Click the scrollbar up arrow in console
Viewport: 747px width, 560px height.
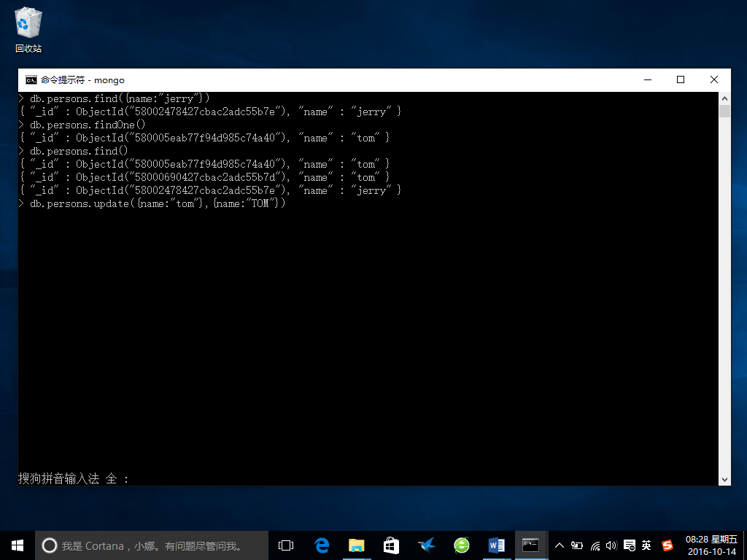724,98
